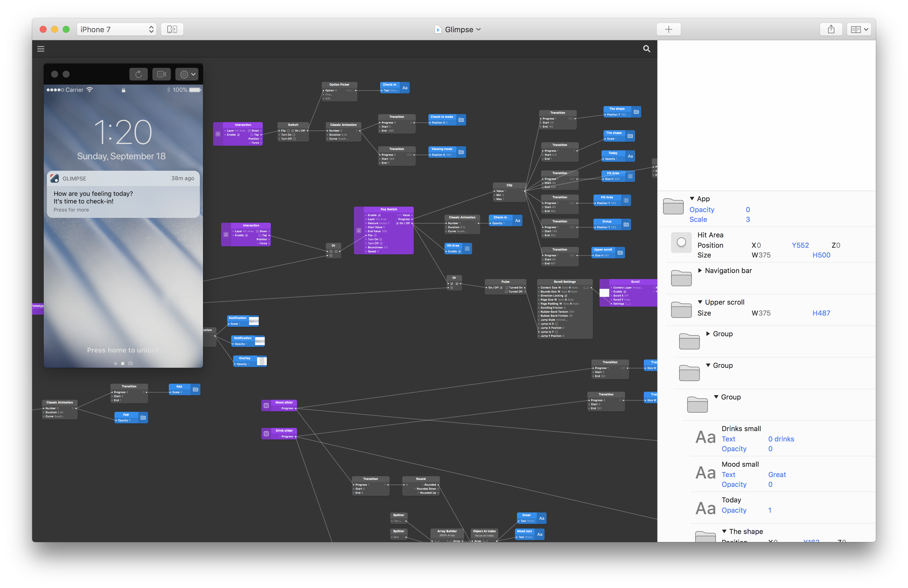This screenshot has width=908, height=588.
Task: Click the Mood slider patch icon
Action: [x=266, y=405]
